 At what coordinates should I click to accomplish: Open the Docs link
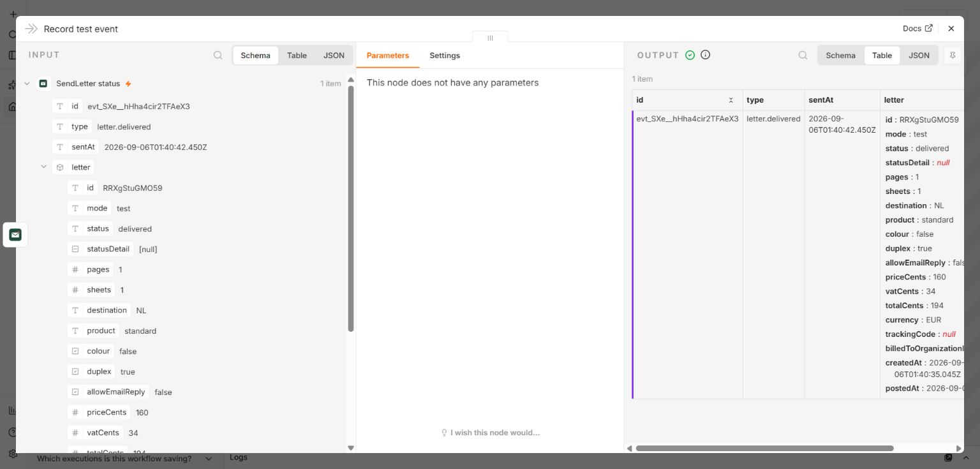(917, 29)
